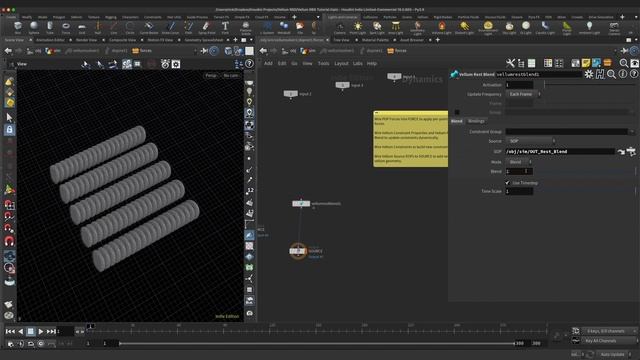
Task: Open the Update Frequency dropdown
Action: tap(523, 94)
